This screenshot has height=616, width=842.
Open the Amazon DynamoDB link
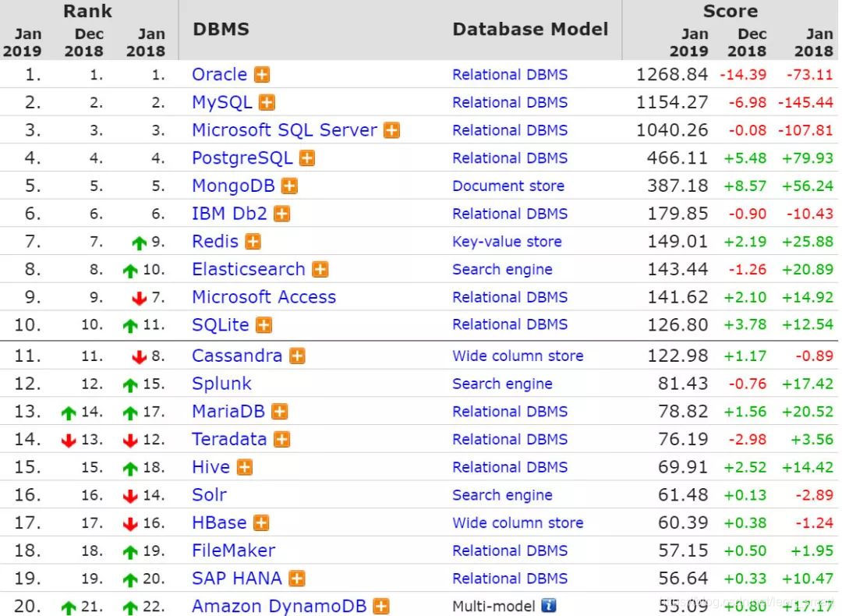(279, 607)
